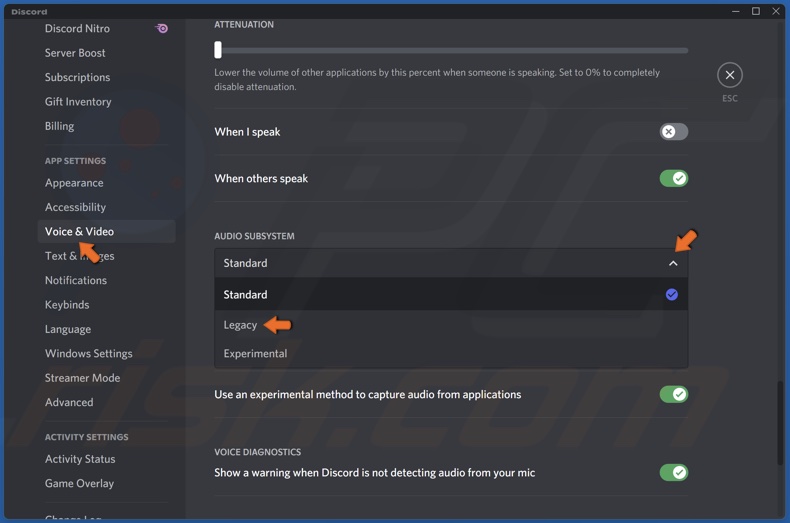Click the Nitro icon beside Discord Nitro

(x=162, y=28)
